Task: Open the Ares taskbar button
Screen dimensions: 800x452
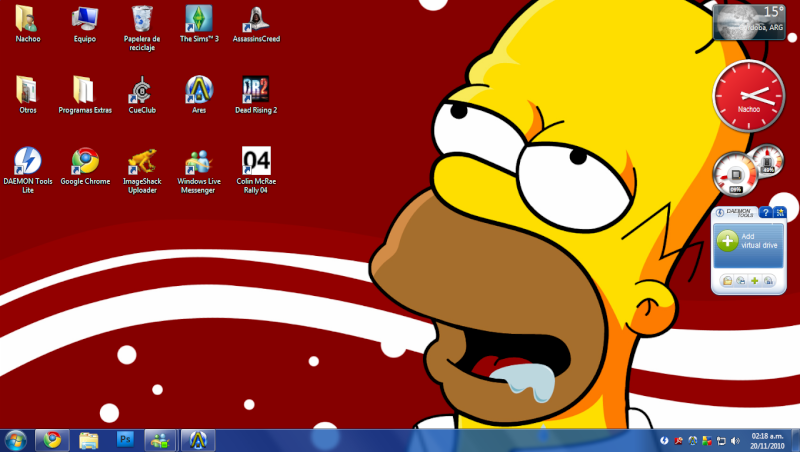Action: pyautogui.click(x=198, y=440)
